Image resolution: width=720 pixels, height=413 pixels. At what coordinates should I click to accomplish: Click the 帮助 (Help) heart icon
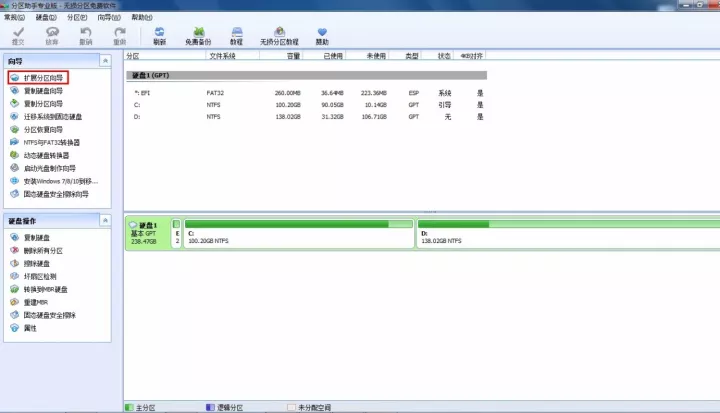pos(321,36)
